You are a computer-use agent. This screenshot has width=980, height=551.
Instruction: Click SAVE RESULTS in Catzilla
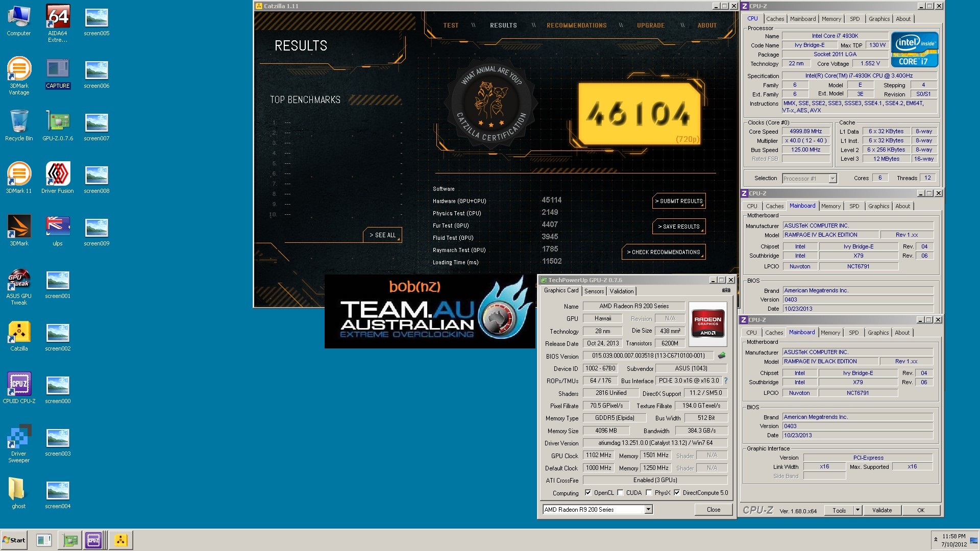click(679, 227)
